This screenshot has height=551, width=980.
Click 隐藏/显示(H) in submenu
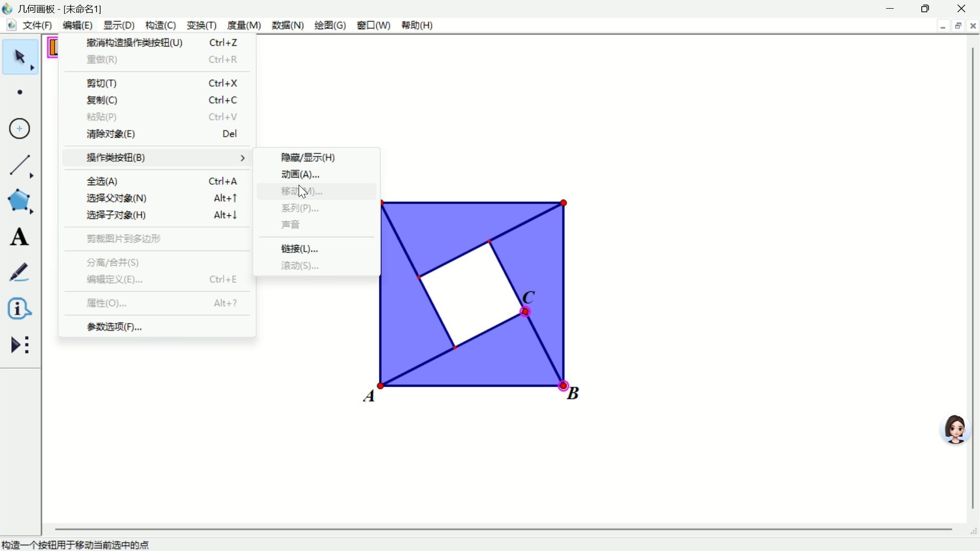(308, 158)
